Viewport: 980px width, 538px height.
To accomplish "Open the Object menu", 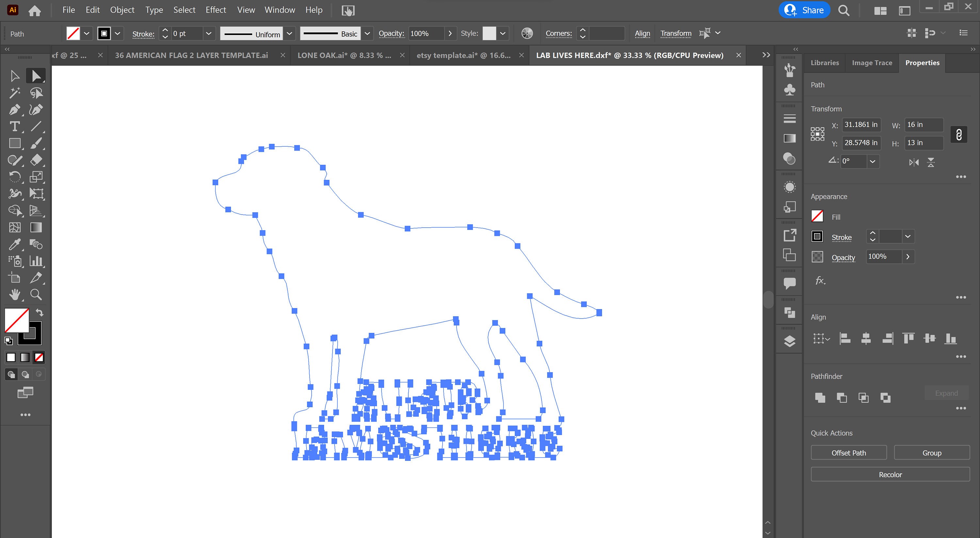I will tap(122, 9).
